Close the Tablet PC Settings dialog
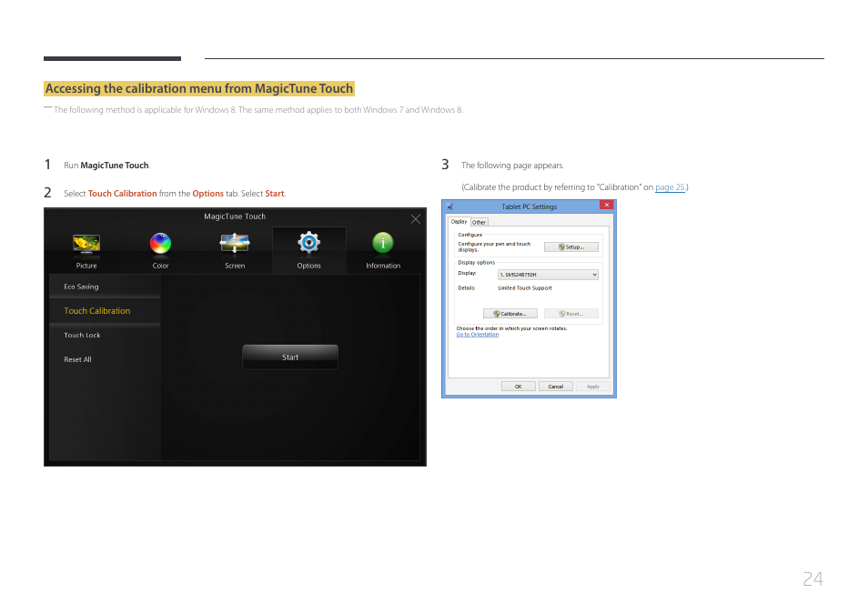This screenshot has width=868, height=614. click(x=607, y=205)
